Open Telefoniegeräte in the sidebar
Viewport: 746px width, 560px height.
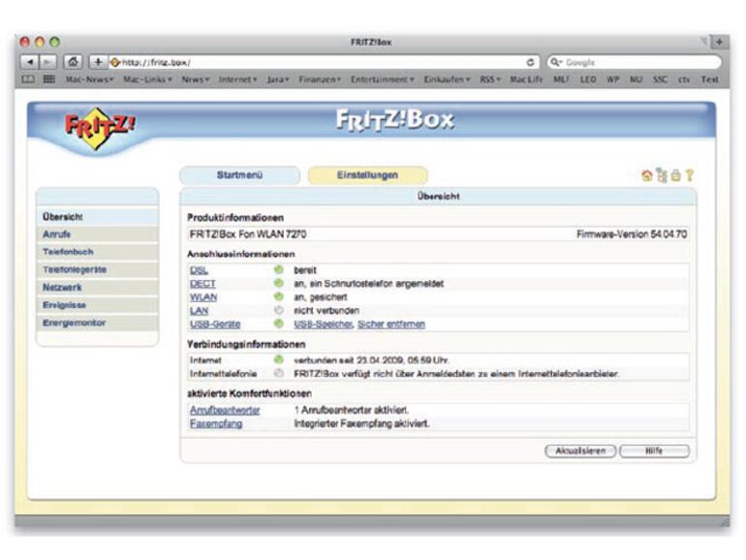[x=98, y=269]
